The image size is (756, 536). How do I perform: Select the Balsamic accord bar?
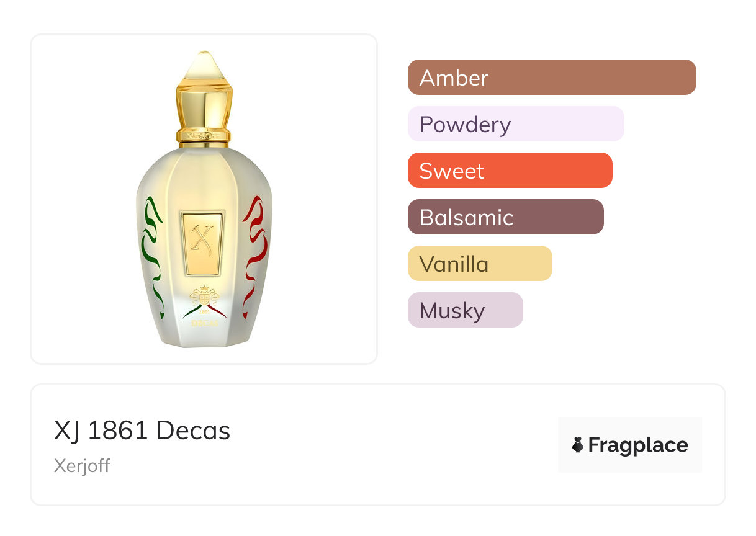[505, 217]
